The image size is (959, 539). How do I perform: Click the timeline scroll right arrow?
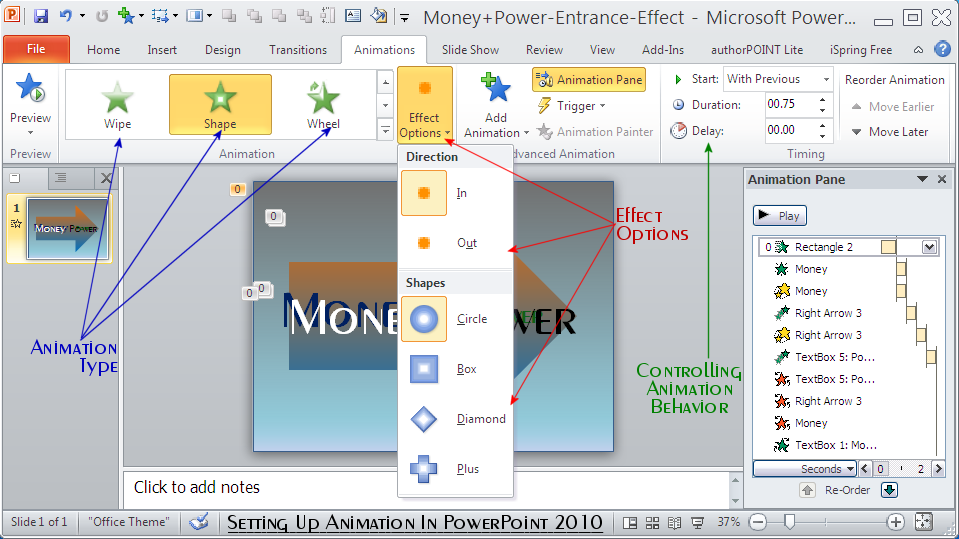pyautogui.click(x=938, y=469)
